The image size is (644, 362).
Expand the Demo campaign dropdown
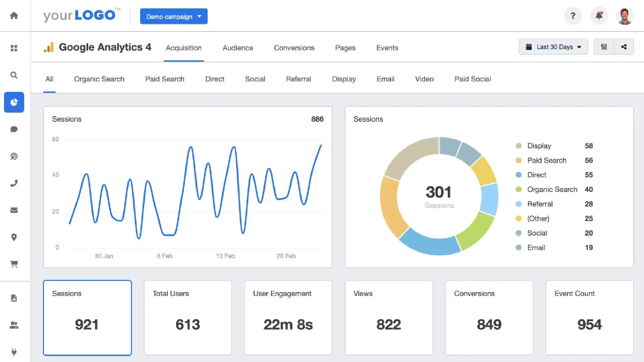[174, 16]
